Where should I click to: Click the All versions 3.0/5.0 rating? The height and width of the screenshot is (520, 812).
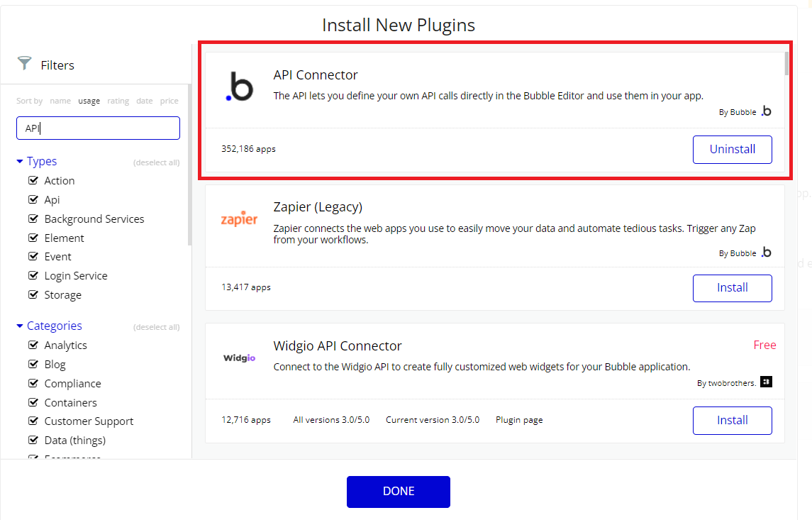click(331, 420)
